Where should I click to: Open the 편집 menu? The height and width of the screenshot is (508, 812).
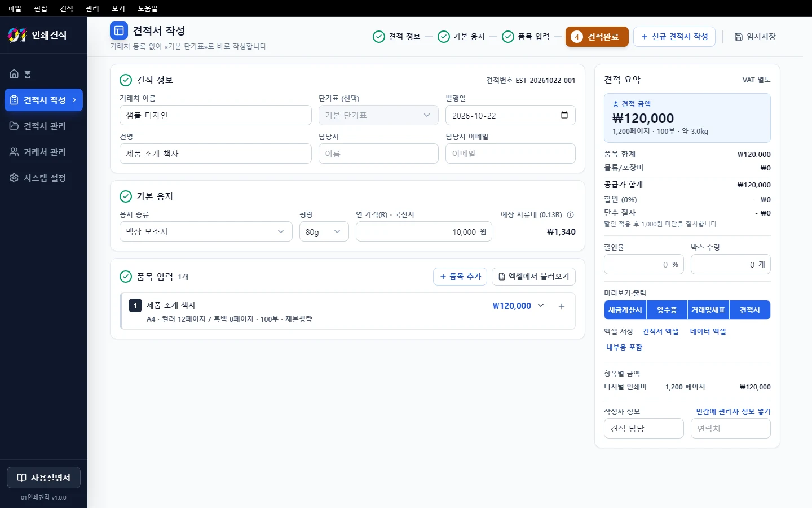tap(41, 8)
